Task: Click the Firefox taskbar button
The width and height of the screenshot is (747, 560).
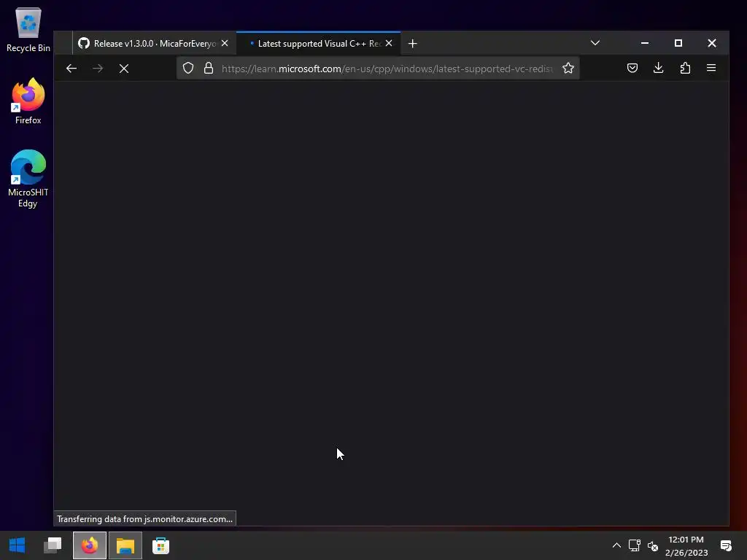Action: point(90,545)
